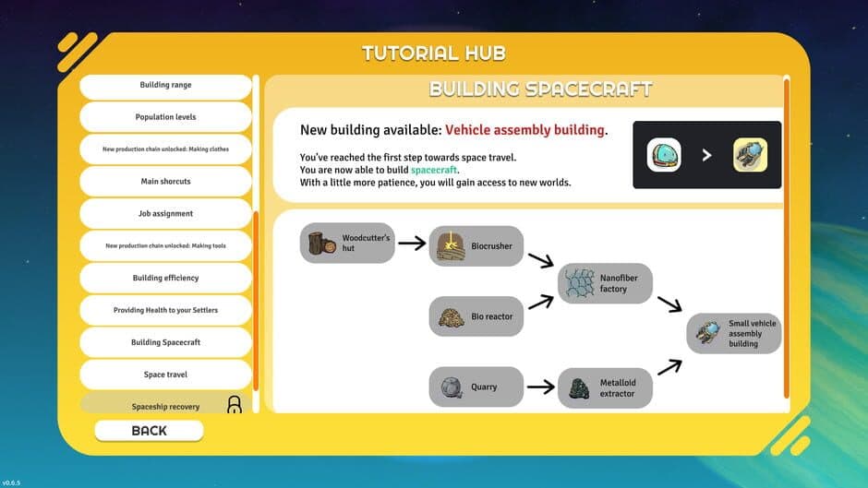This screenshot has width=868, height=488.
Task: Select the Bio reactor pile icon
Action: click(452, 317)
